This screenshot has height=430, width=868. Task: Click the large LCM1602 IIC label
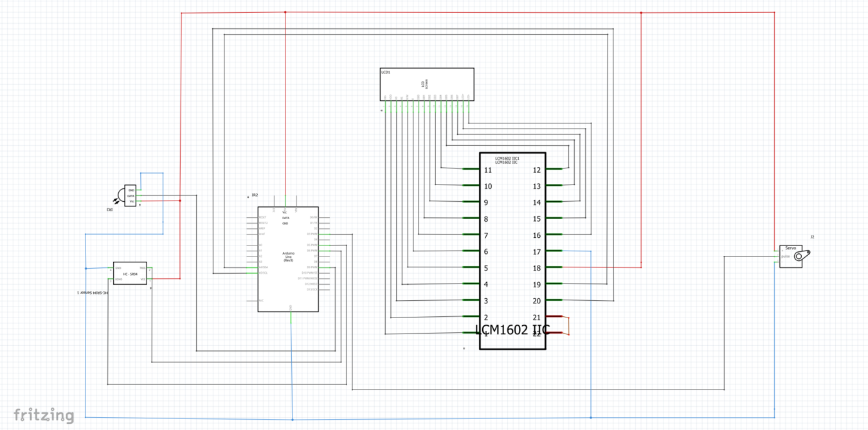512,330
